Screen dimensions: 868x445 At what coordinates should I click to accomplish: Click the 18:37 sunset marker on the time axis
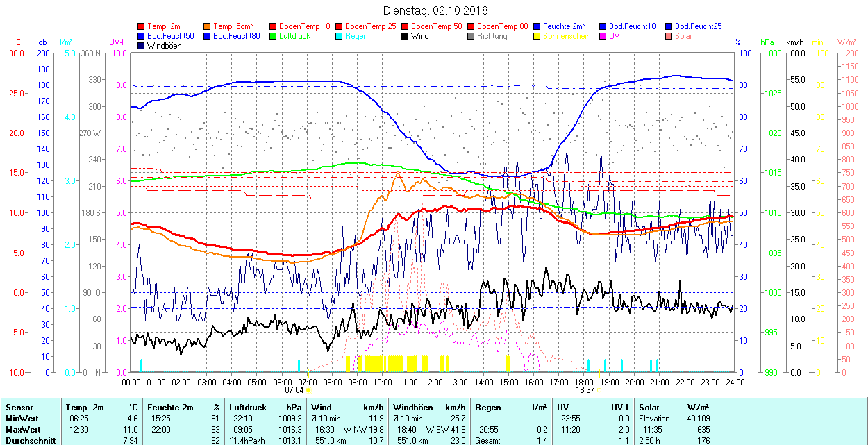(x=585, y=391)
